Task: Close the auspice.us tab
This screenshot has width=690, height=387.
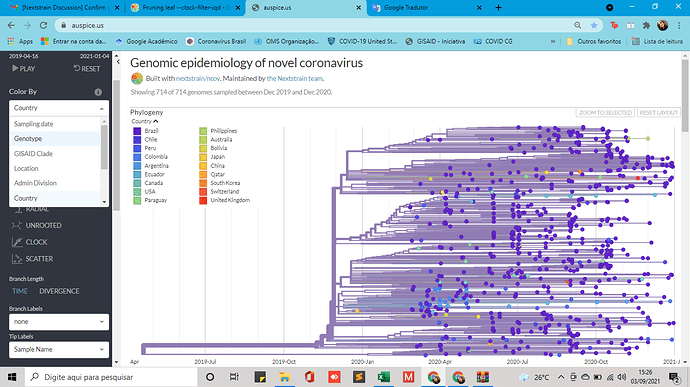Action: click(358, 7)
